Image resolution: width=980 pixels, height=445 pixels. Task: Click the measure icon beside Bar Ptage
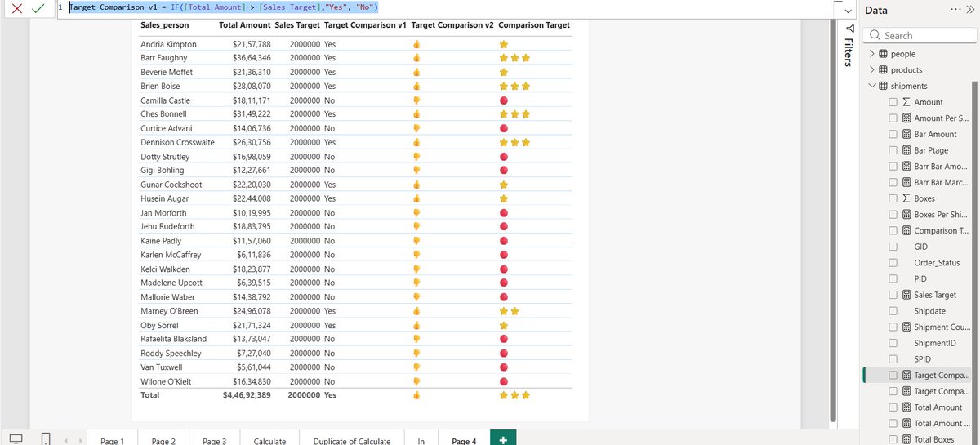[x=906, y=150]
